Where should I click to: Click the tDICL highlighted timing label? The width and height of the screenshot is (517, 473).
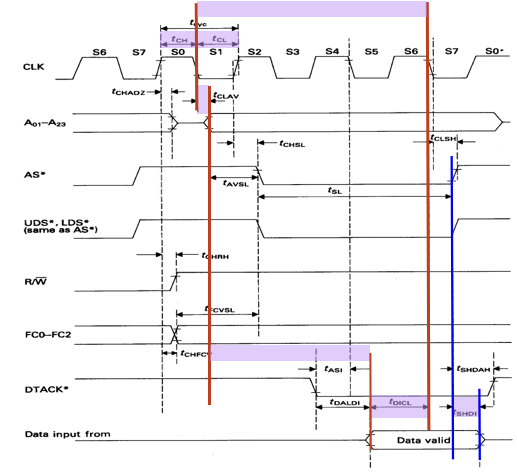(400, 402)
